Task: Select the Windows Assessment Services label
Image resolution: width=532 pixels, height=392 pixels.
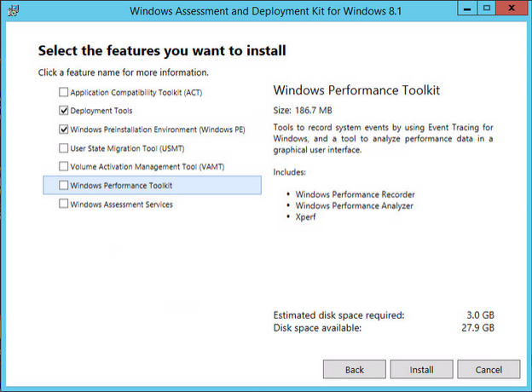Action: [121, 205]
